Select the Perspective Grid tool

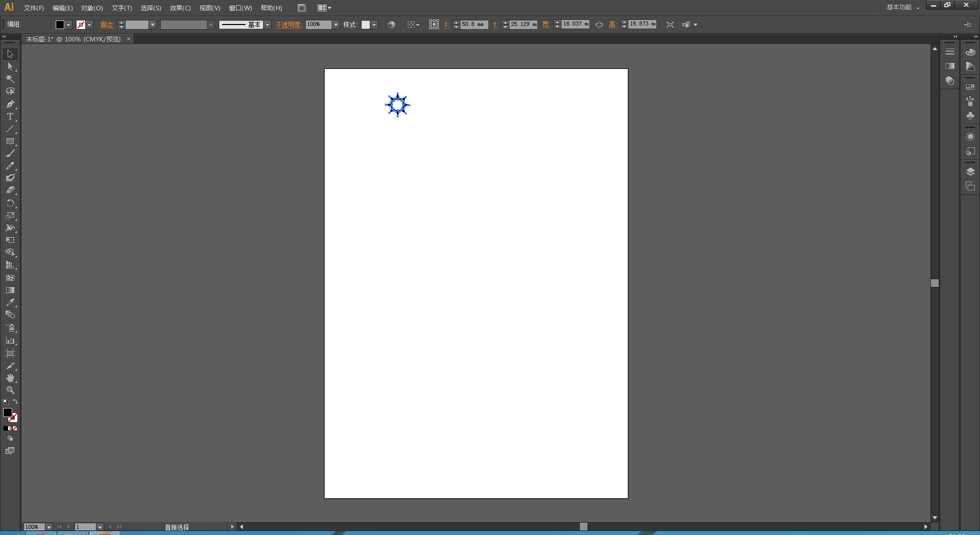tap(10, 265)
